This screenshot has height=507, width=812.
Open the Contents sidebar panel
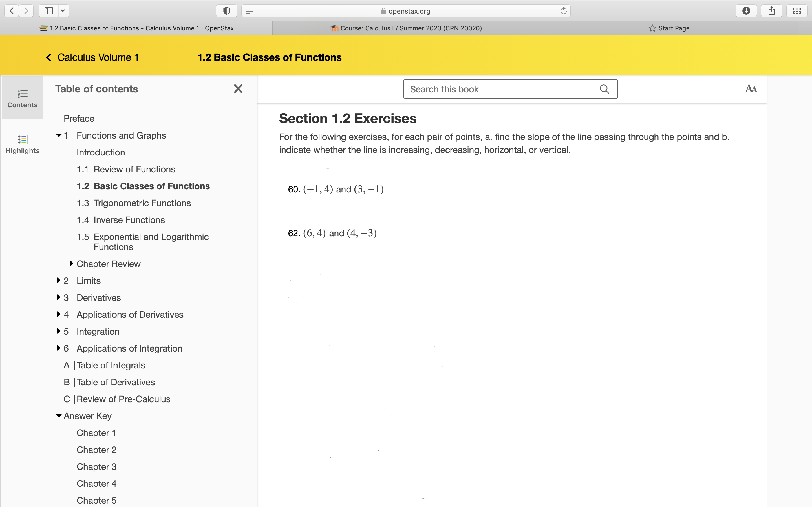coord(22,97)
